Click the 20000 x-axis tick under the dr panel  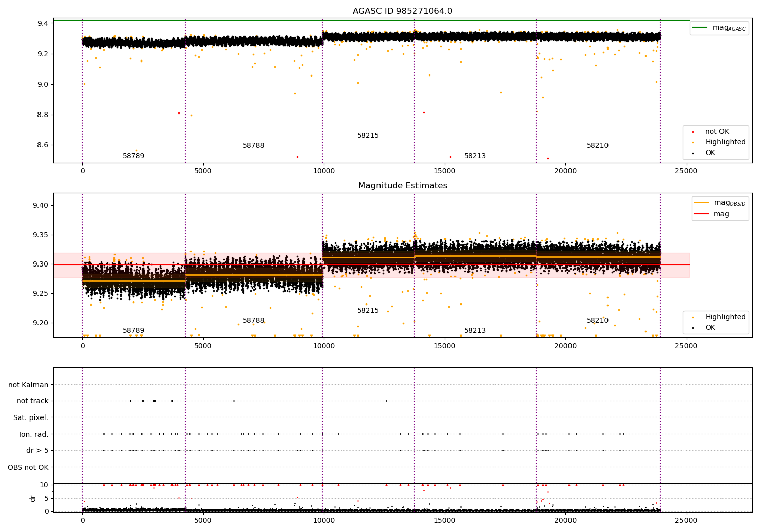point(565,520)
